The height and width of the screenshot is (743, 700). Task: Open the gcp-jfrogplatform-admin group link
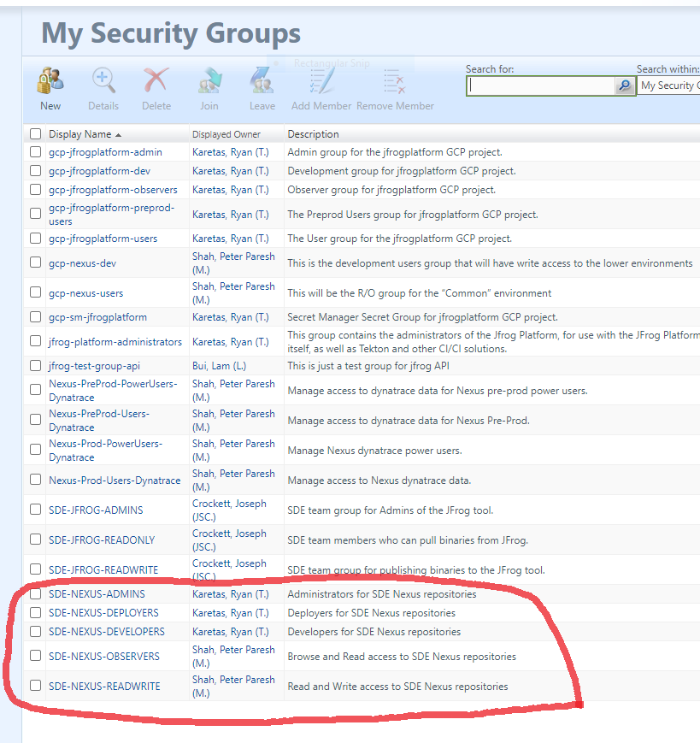[x=105, y=152]
